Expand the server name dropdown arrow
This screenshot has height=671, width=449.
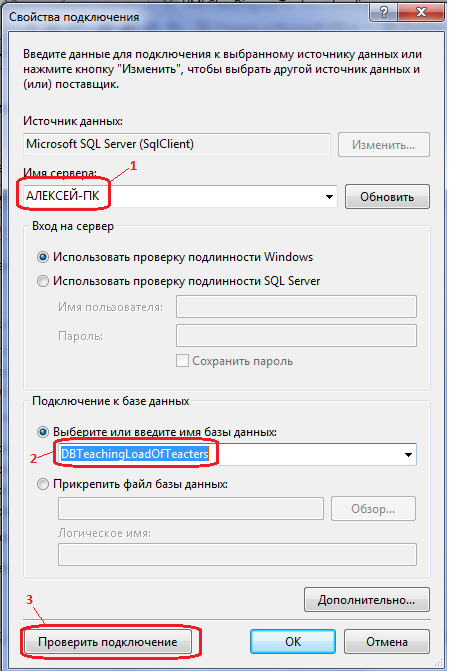[x=329, y=197]
